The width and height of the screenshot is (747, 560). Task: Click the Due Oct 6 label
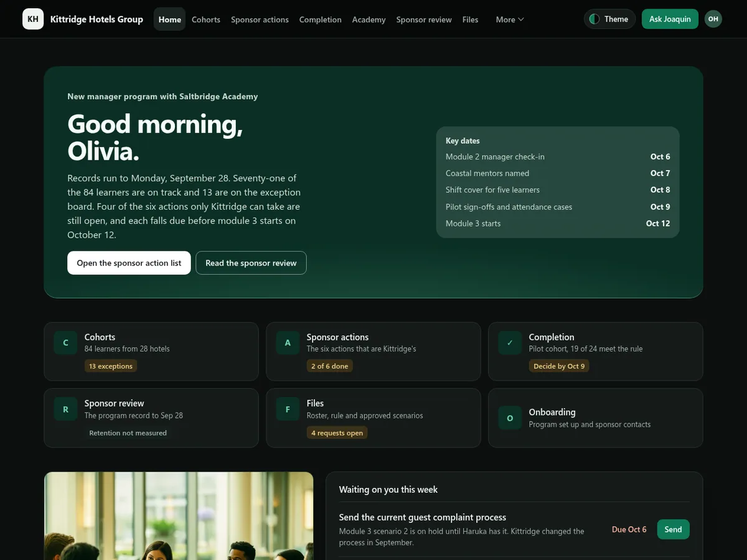click(629, 530)
